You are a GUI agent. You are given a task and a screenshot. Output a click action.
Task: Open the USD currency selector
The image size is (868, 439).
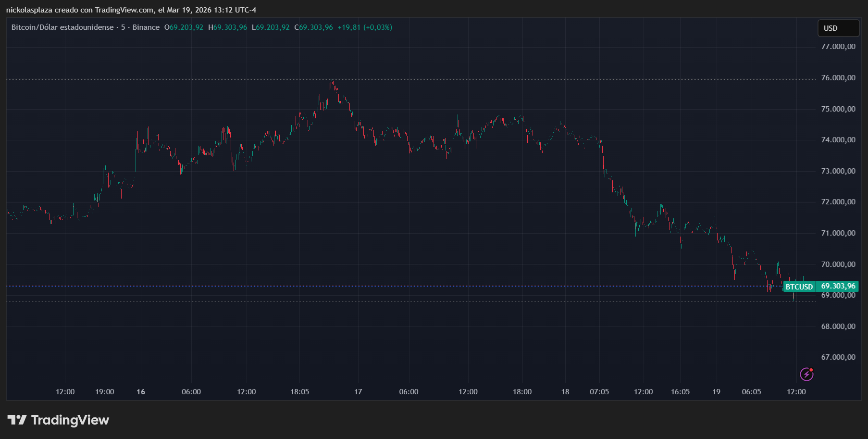point(838,28)
